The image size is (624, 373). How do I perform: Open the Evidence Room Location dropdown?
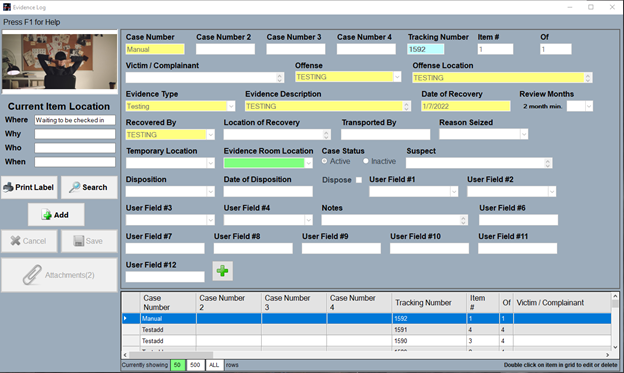[308, 163]
